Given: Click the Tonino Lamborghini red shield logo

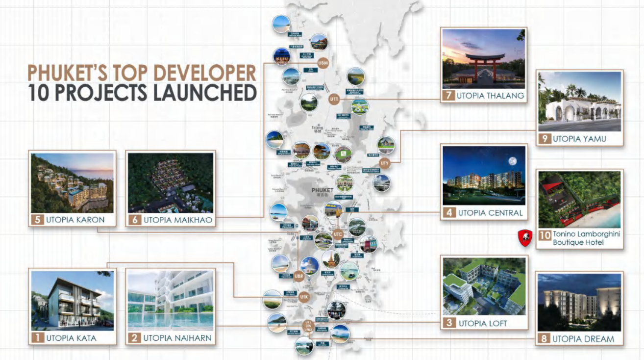Looking at the screenshot, I should point(525,238).
